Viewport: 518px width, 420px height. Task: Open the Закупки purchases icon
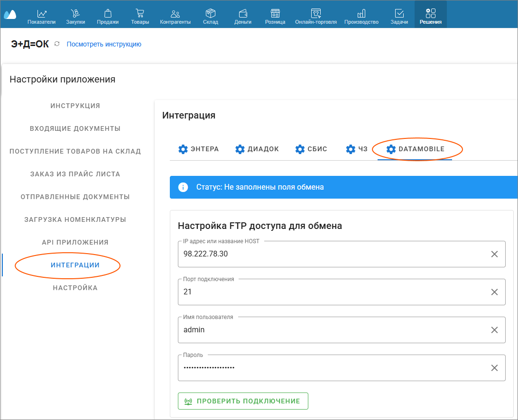coord(75,14)
